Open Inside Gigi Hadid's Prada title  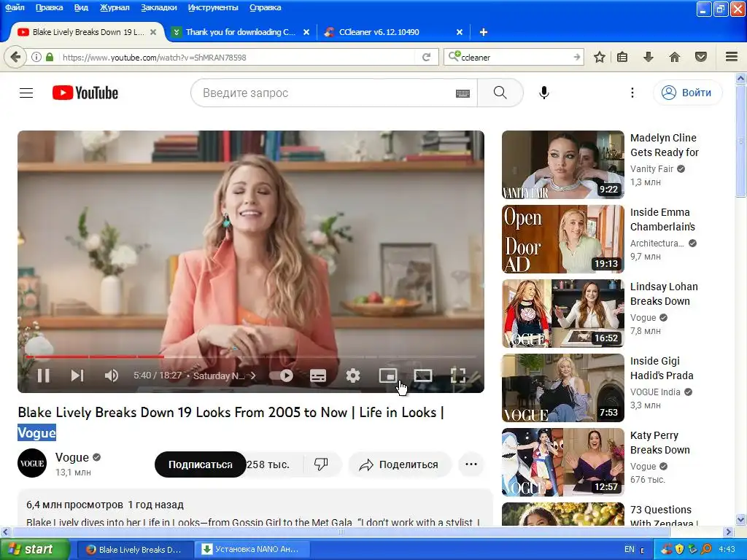pyautogui.click(x=662, y=368)
